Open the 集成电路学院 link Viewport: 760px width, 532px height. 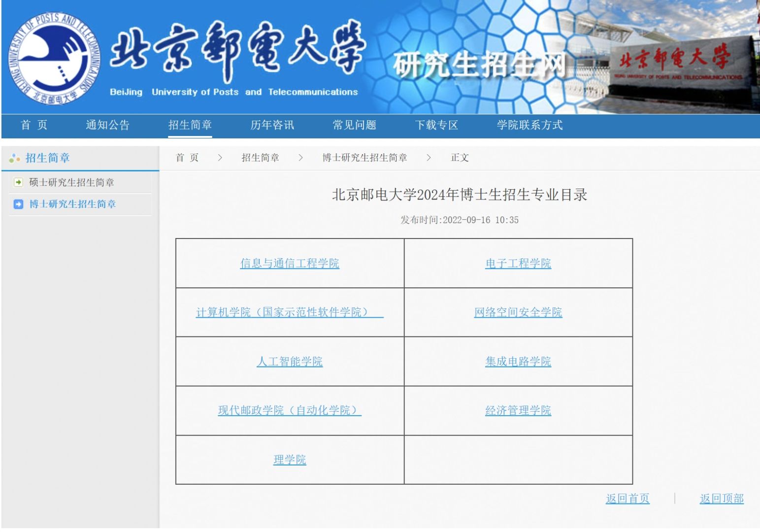518,362
